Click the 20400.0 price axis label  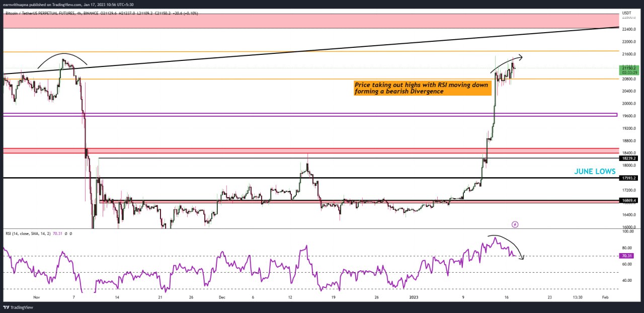[x=629, y=91]
